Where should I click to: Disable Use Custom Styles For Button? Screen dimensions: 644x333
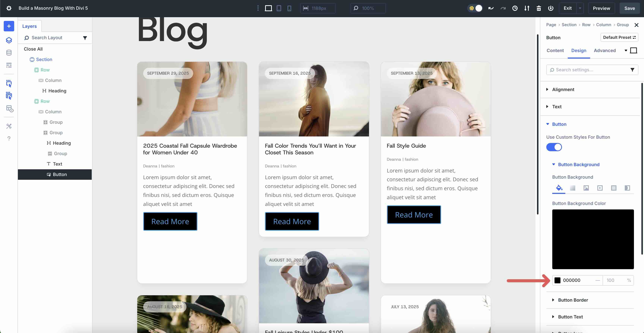tap(554, 147)
